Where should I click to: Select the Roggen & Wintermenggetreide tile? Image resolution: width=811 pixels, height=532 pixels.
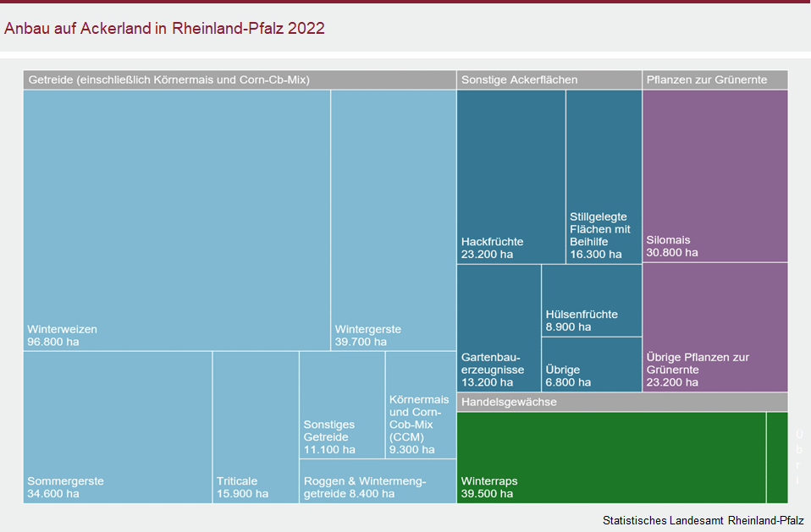(378, 481)
